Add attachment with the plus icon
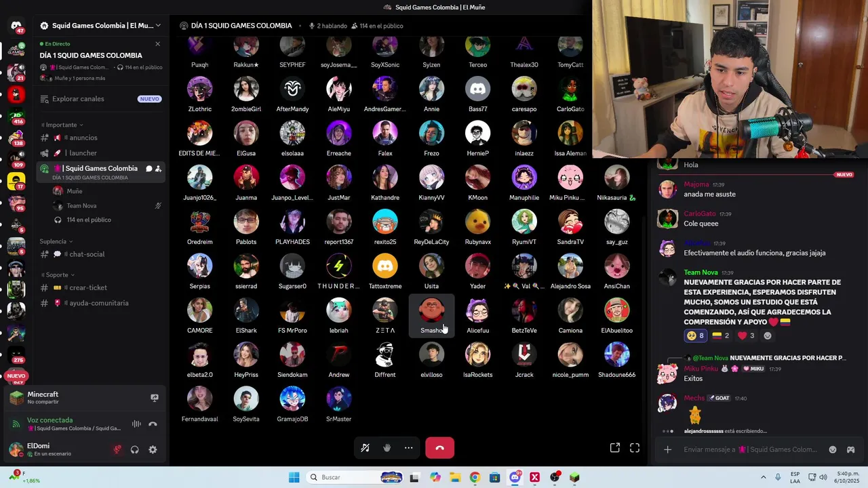This screenshot has height=488, width=868. pos(668,449)
